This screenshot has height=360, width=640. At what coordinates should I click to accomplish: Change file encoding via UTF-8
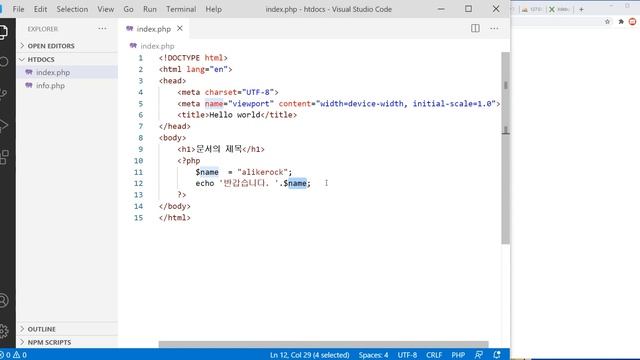click(x=407, y=355)
